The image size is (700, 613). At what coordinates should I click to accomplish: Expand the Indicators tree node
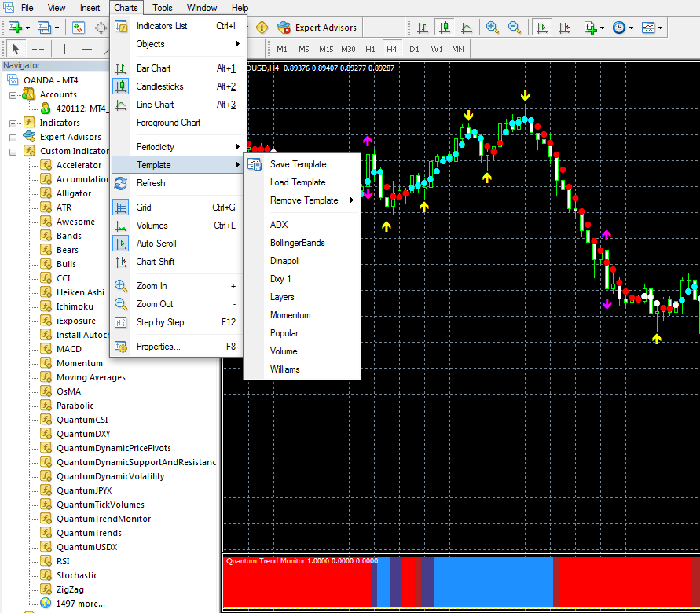click(13, 123)
